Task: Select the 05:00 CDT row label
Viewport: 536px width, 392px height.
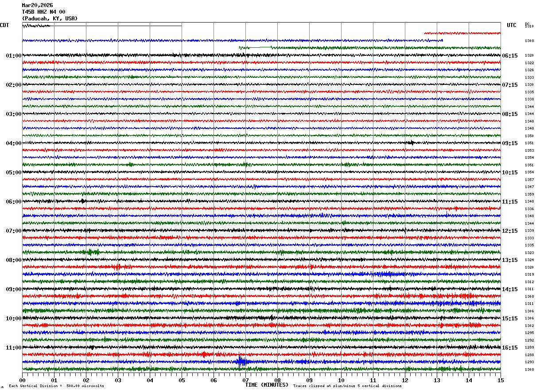Action: point(14,173)
